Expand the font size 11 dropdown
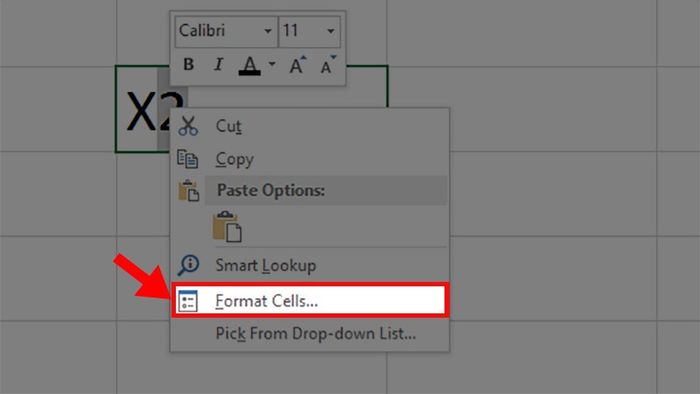Screen dimensions: 700x394 [309, 31]
